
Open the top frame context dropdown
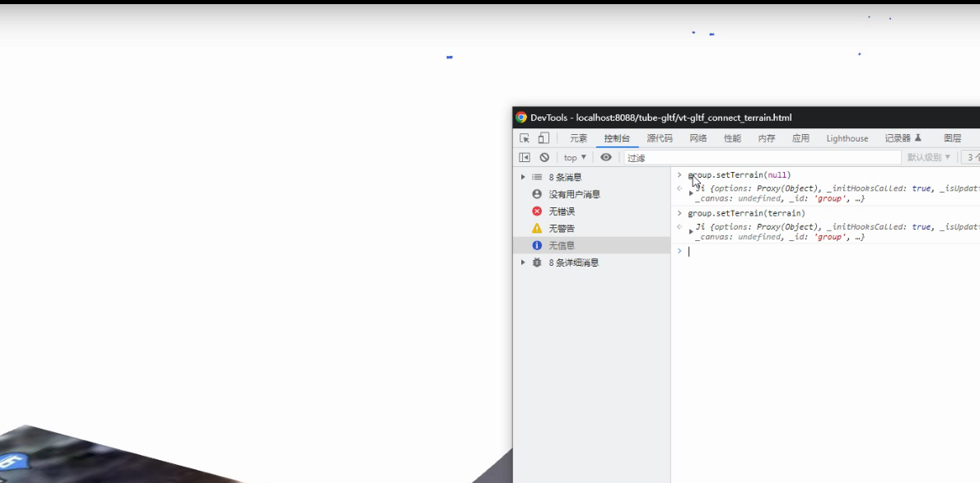point(574,157)
